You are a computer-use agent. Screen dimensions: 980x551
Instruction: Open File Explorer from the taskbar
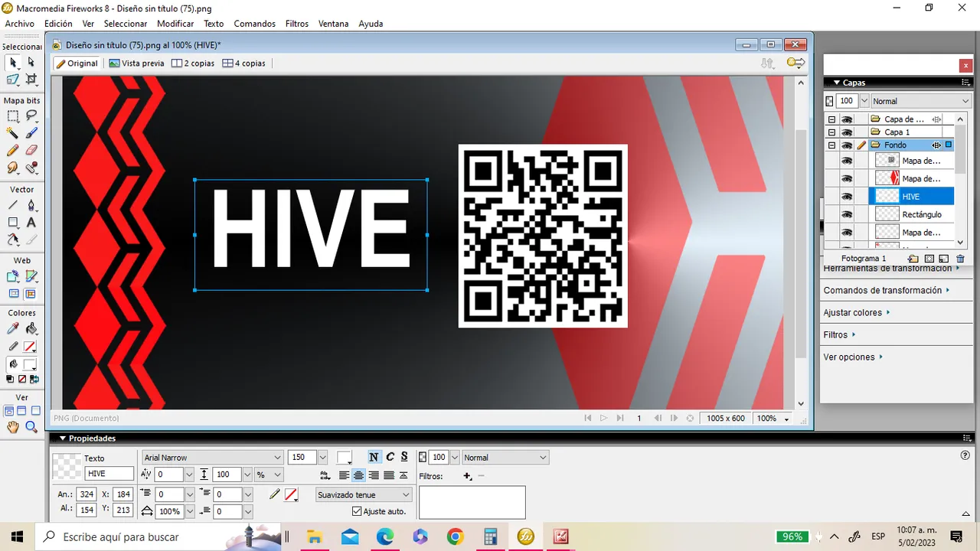pyautogui.click(x=313, y=536)
